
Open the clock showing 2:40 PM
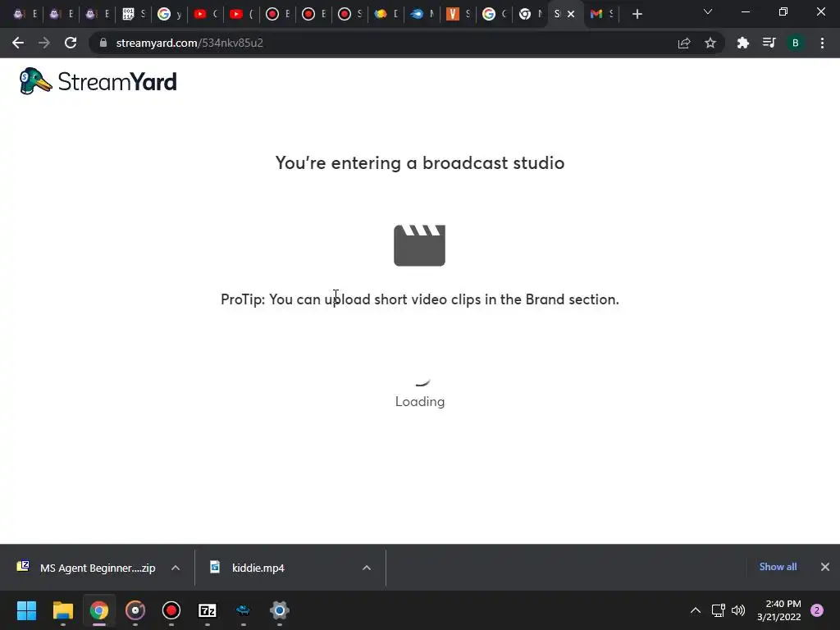pos(779,610)
